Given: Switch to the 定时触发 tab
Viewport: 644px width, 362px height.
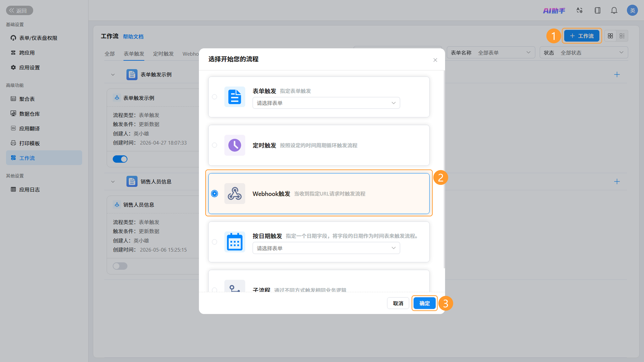Looking at the screenshot, I should [x=163, y=54].
